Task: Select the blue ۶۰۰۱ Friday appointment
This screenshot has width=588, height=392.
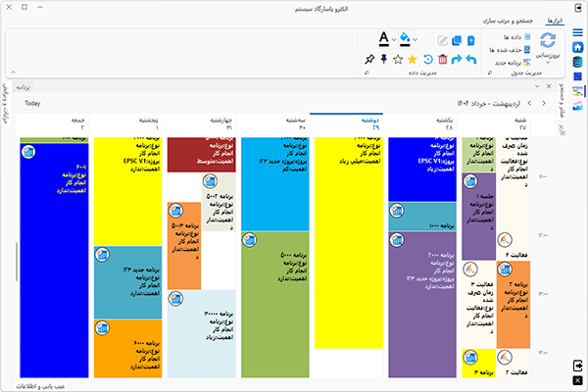Action: [54, 261]
